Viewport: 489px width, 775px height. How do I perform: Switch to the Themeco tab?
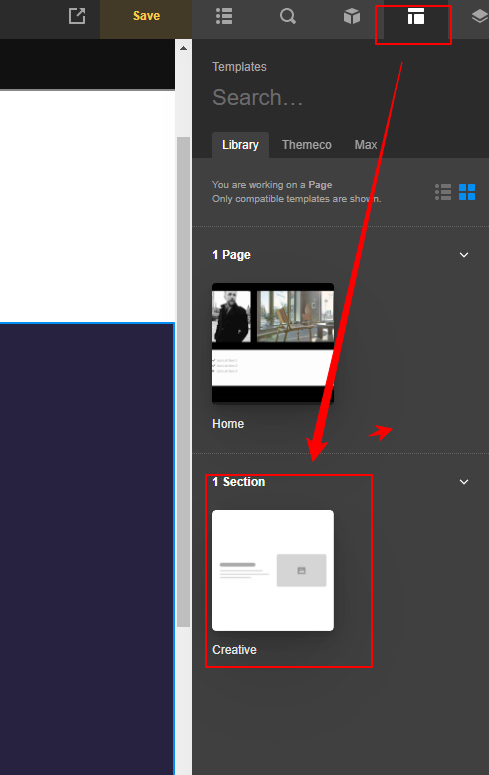click(x=307, y=145)
